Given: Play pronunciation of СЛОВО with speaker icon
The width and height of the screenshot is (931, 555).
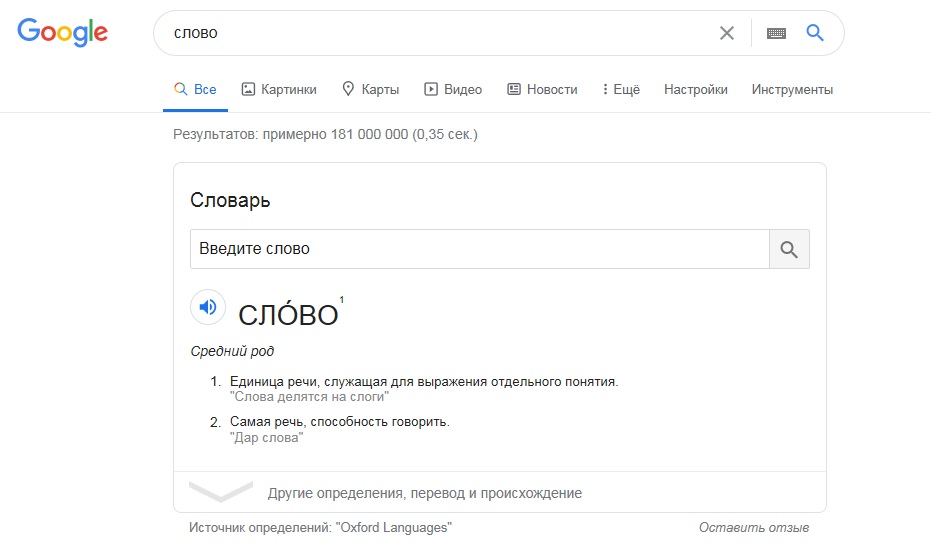Looking at the screenshot, I should click(208, 307).
